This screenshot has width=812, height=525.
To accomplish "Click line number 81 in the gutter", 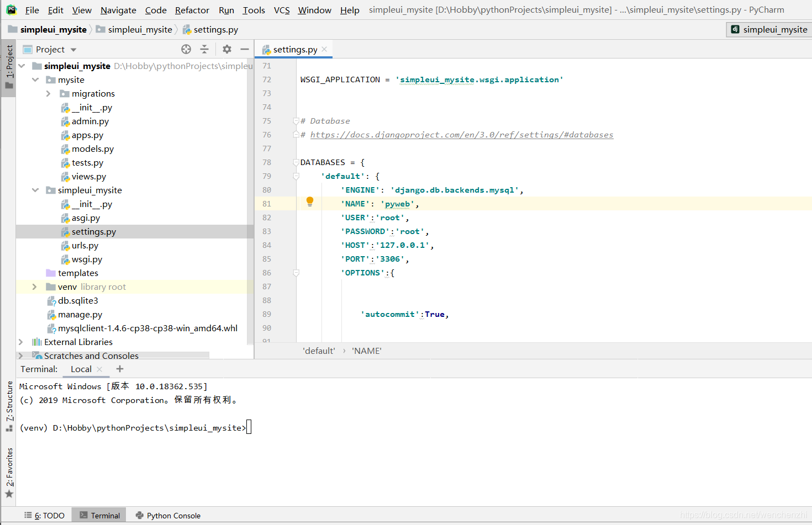I will point(267,204).
